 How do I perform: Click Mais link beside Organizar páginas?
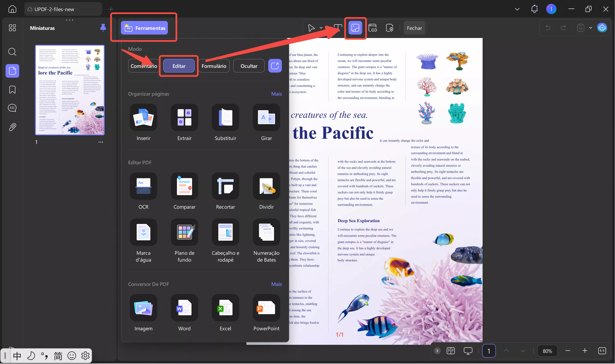[x=276, y=94]
